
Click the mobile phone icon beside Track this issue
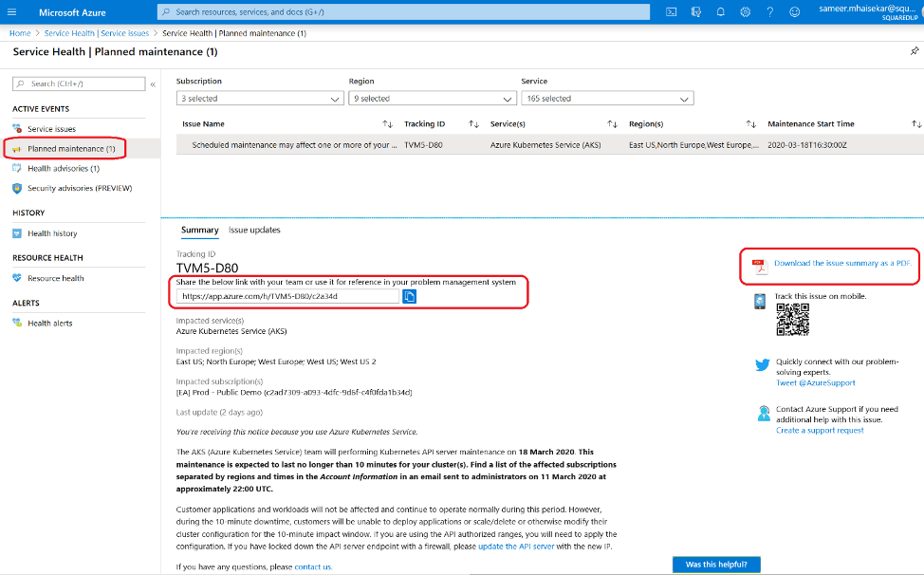click(760, 301)
